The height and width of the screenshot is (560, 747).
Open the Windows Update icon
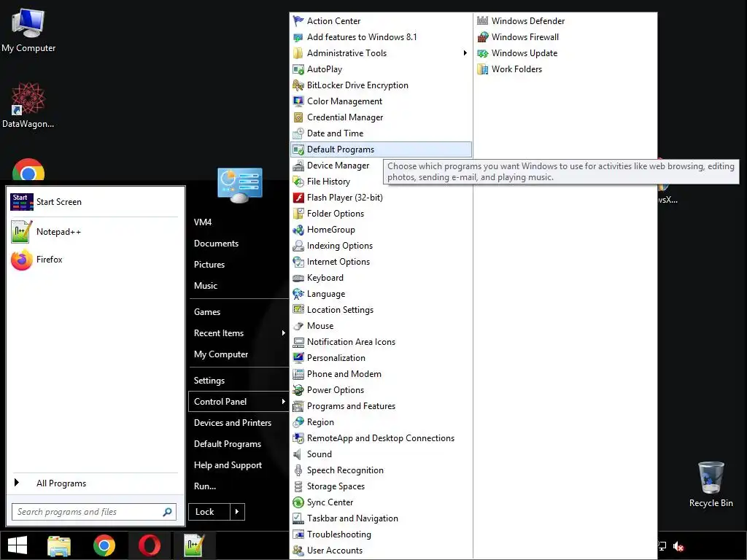(x=483, y=53)
